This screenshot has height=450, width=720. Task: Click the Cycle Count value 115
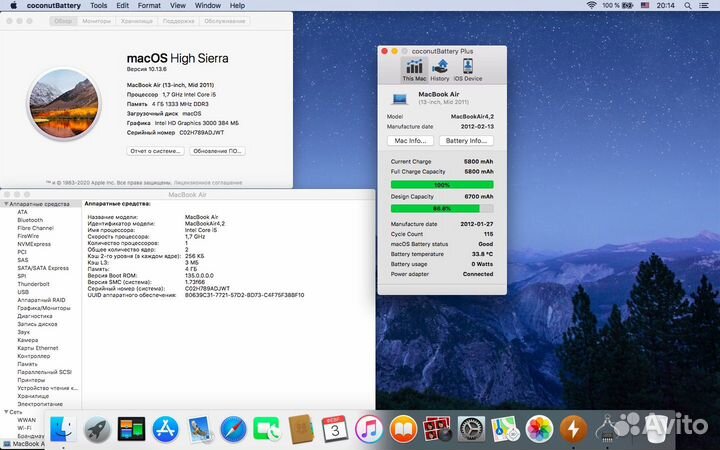coord(488,234)
